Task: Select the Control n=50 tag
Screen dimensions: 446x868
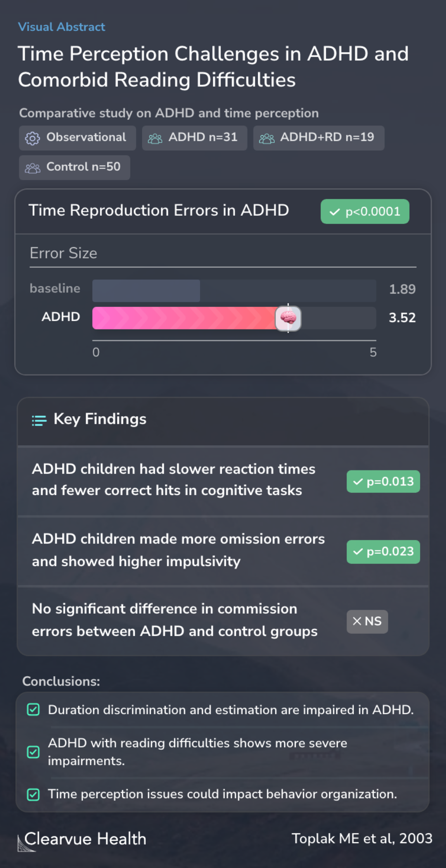Action: point(74,167)
